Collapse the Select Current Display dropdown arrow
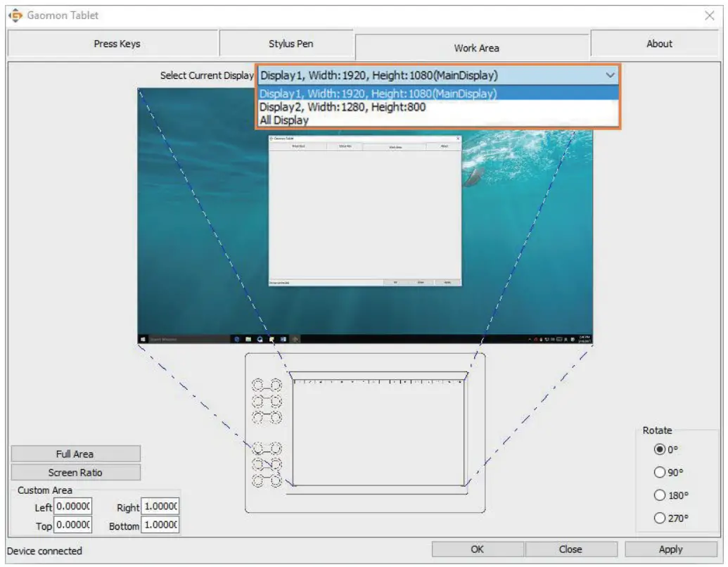The width and height of the screenshot is (728, 567). pyautogui.click(x=609, y=75)
